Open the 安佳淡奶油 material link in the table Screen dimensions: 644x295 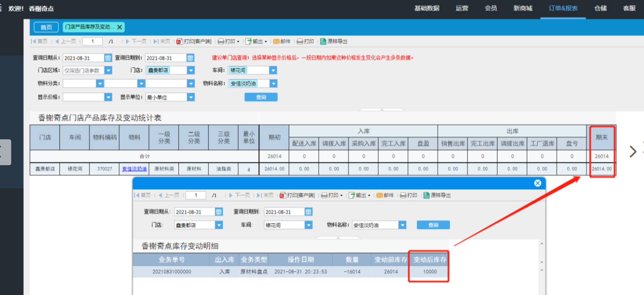(134, 169)
